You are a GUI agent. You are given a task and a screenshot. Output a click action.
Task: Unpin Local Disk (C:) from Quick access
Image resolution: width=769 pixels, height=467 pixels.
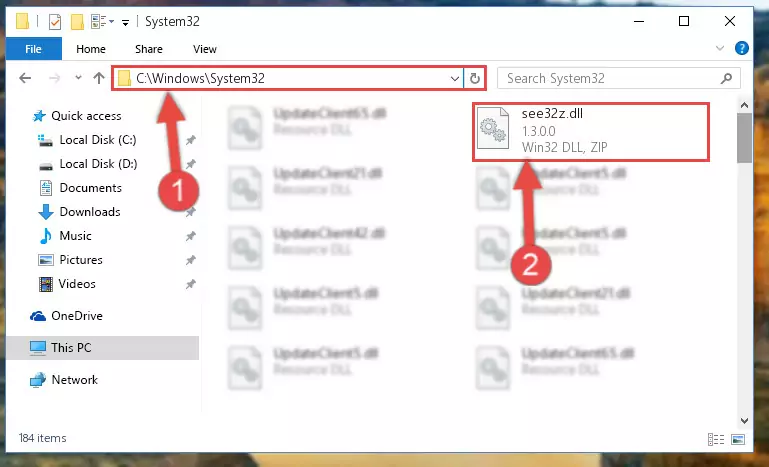click(190, 140)
